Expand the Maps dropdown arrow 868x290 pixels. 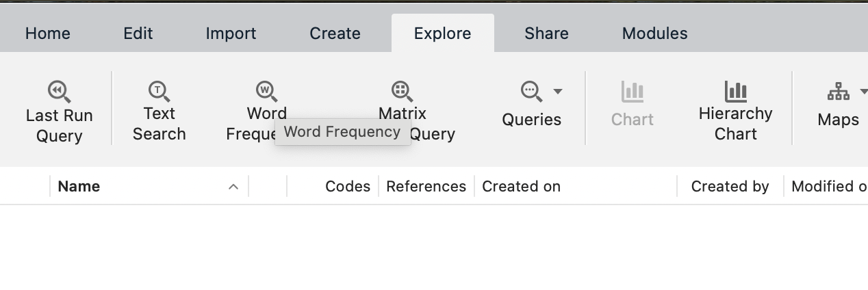pyautogui.click(x=863, y=92)
